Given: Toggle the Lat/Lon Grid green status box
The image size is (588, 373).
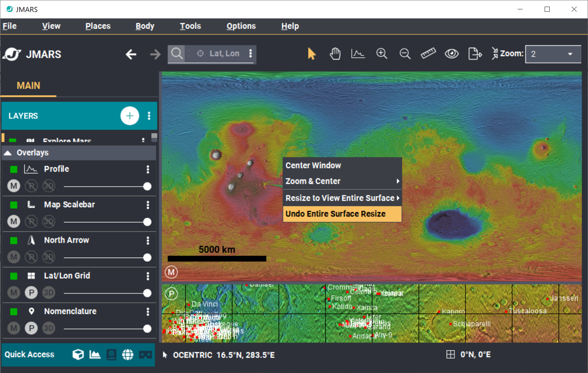Looking at the screenshot, I should point(14,276).
